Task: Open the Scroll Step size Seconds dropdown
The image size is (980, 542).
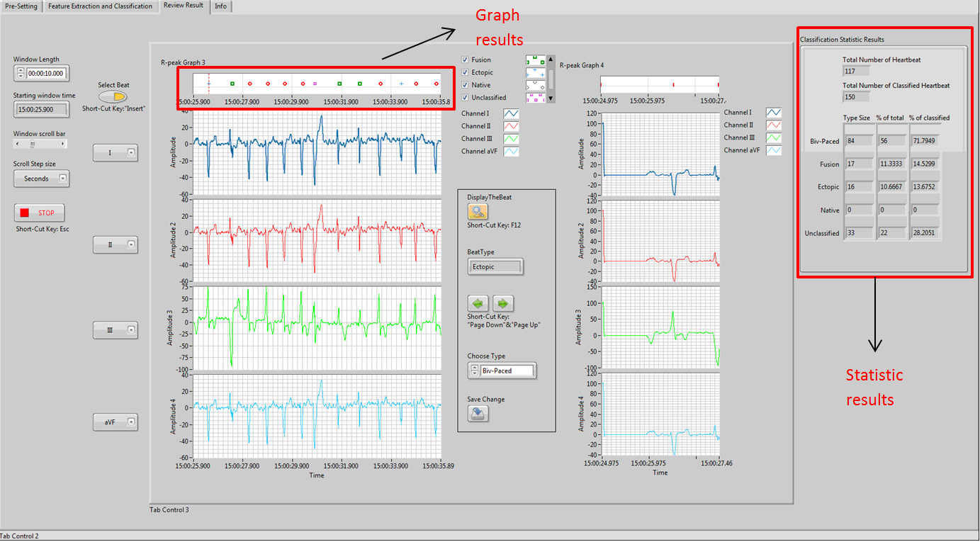Action: pyautogui.click(x=42, y=179)
